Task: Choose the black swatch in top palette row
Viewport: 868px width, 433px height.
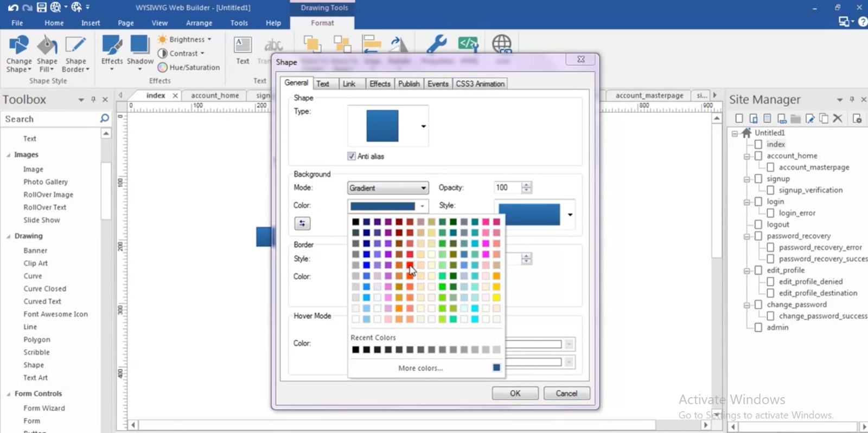Action: tap(355, 222)
